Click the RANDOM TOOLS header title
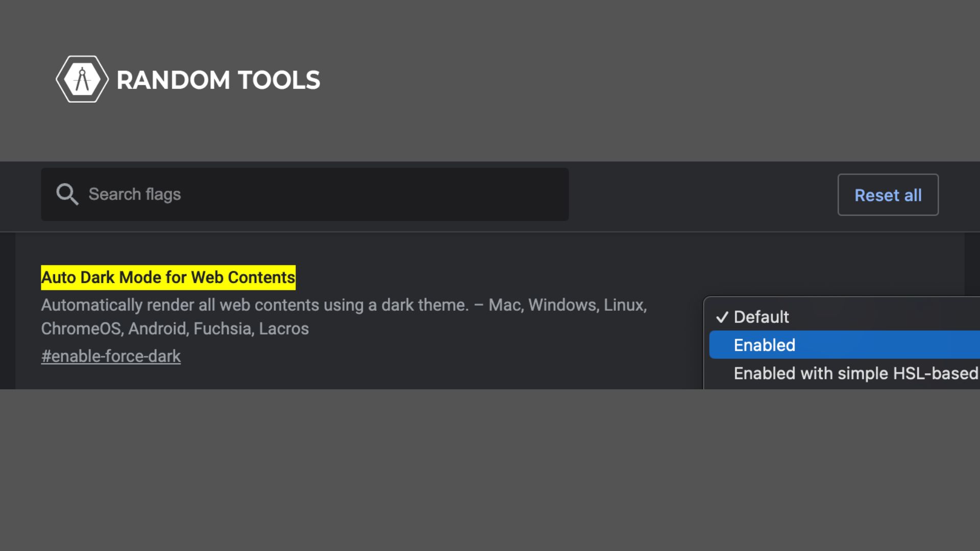Image resolution: width=980 pixels, height=551 pixels. click(x=218, y=79)
